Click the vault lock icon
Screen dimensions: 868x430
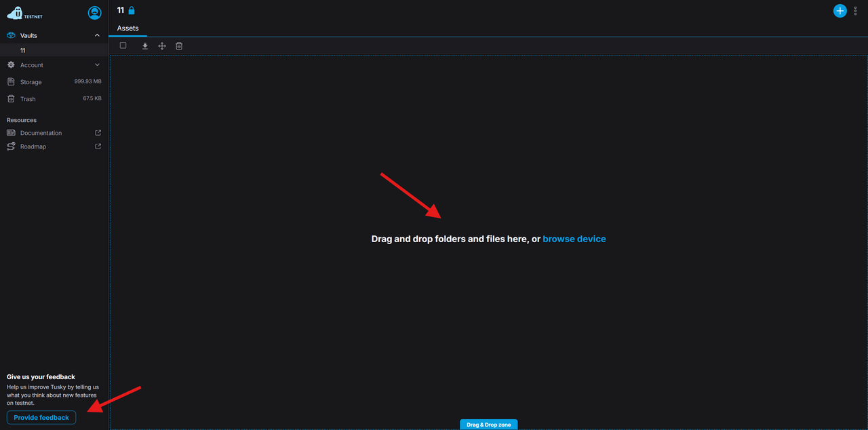point(132,10)
